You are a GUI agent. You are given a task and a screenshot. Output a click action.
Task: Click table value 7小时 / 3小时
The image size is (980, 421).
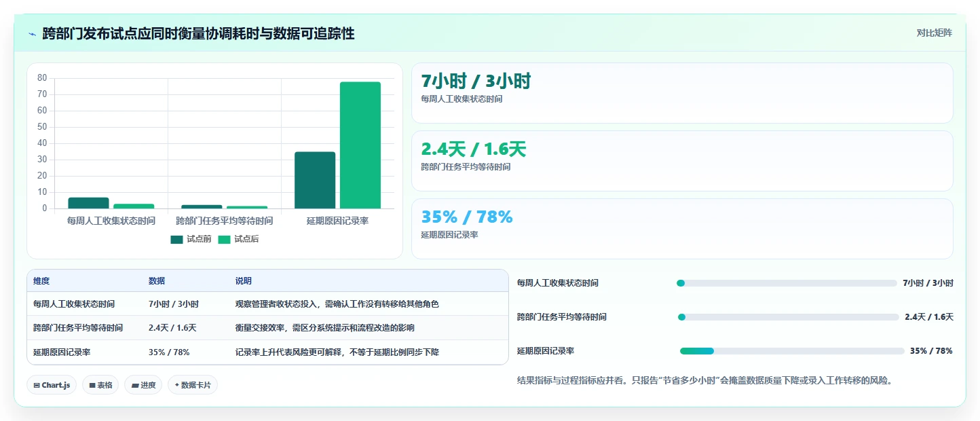click(174, 304)
